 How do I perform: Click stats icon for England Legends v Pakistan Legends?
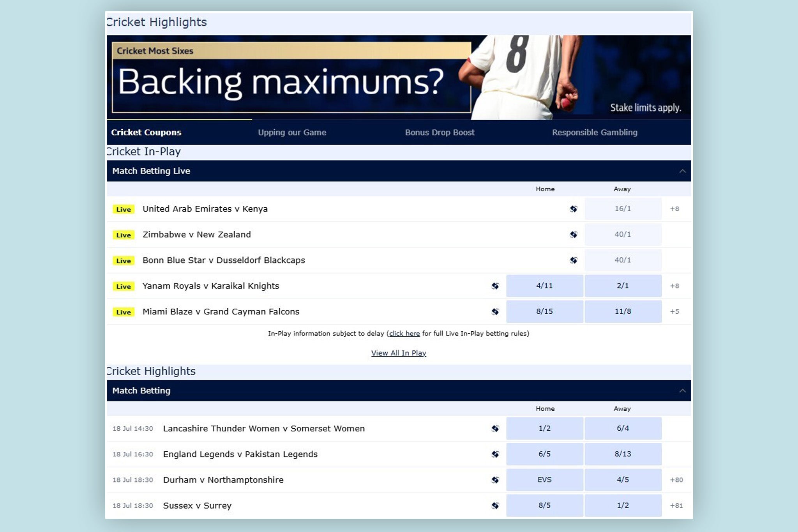(x=495, y=454)
